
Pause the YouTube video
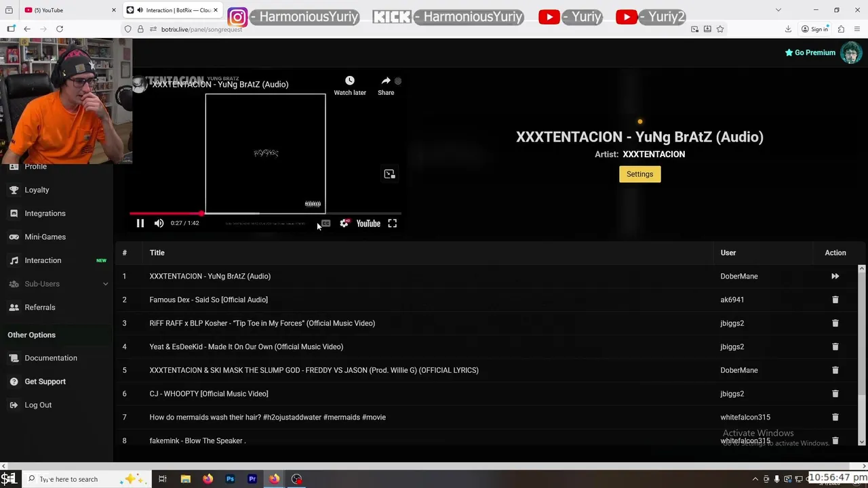click(140, 223)
